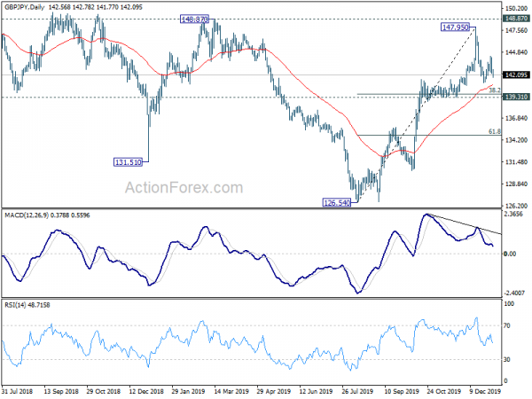Click the 26 Jul 2019 date label
The height and width of the screenshot is (399, 532).
click(358, 391)
